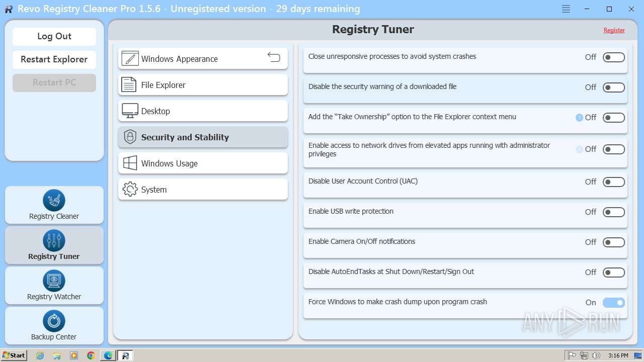Click the volume icon in system tray
644x362 pixels.
[596, 355]
